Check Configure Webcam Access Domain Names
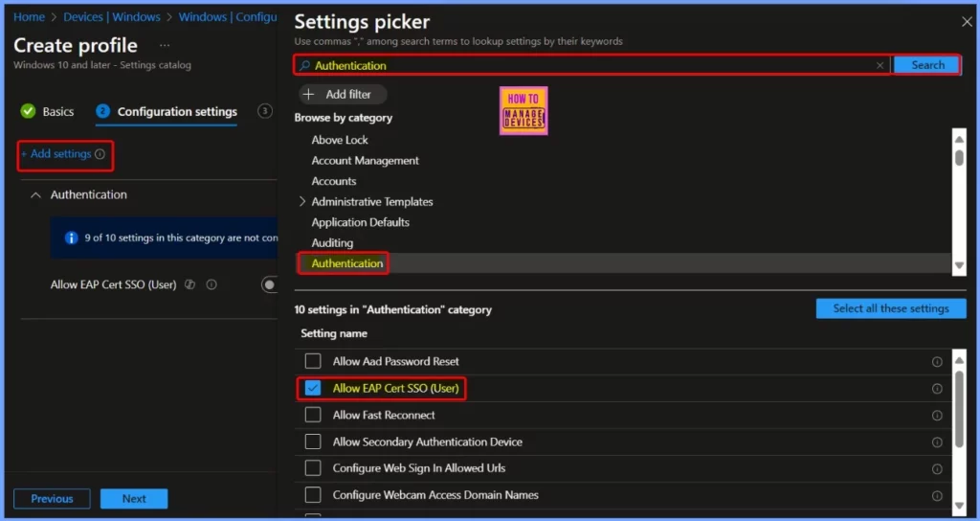 [313, 495]
